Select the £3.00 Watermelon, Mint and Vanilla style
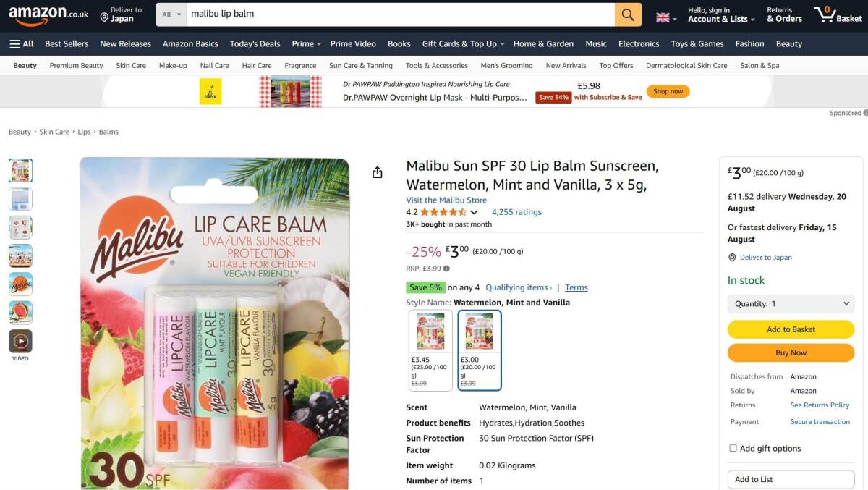This screenshot has width=868, height=490. pos(480,350)
